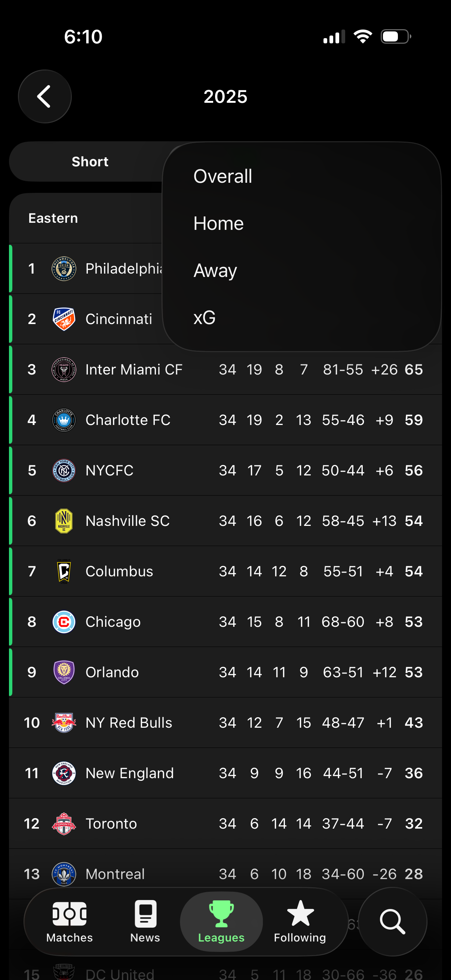Select Overall from the stats menu
This screenshot has height=980, width=451.
(223, 176)
